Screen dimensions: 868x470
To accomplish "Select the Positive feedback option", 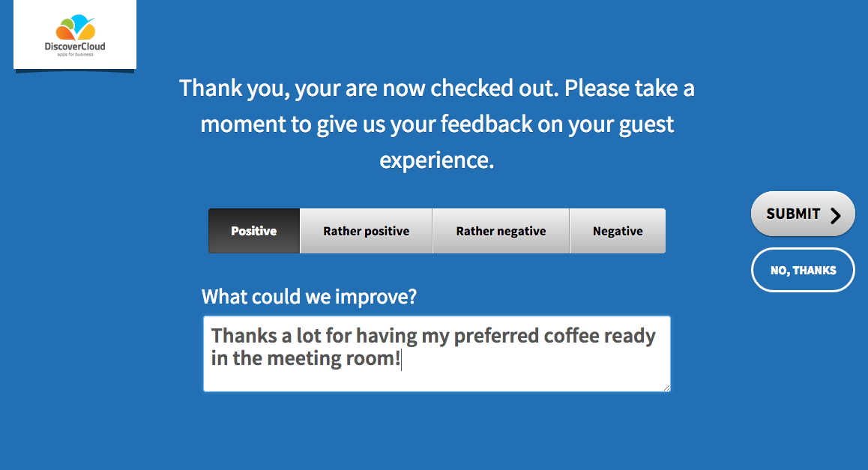I will point(254,231).
